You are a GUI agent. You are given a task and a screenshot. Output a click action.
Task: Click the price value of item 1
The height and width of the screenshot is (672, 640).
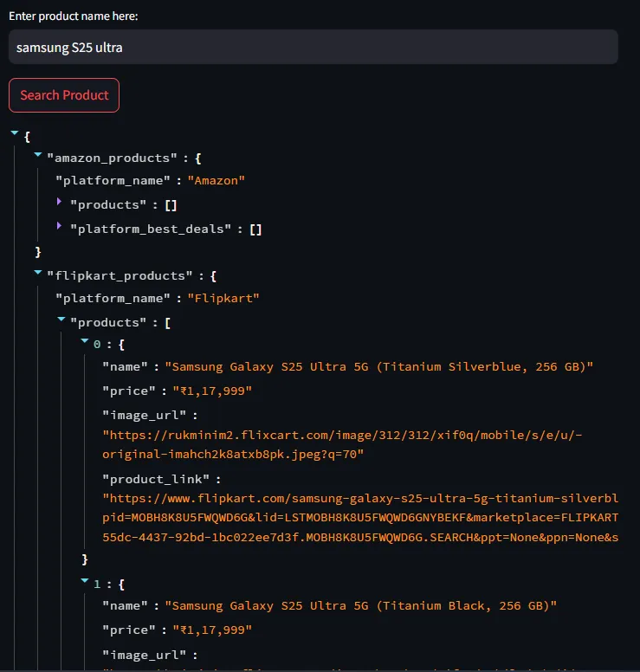tap(212, 630)
